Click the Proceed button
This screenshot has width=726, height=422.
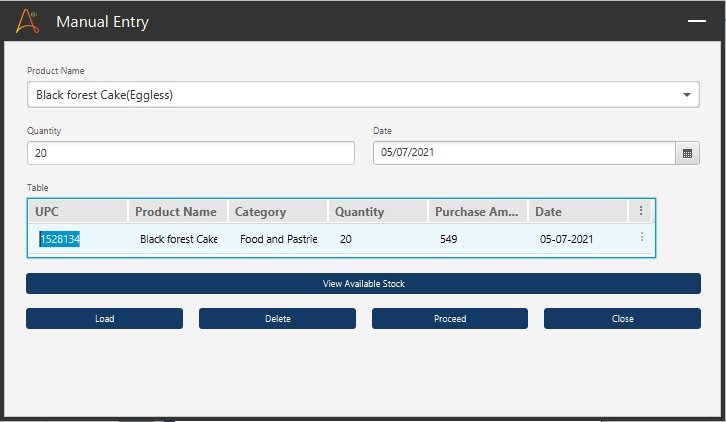point(450,319)
